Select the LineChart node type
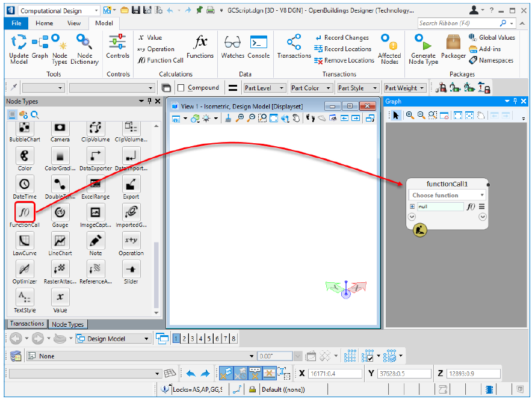This screenshot has width=532, height=399. tap(60, 244)
